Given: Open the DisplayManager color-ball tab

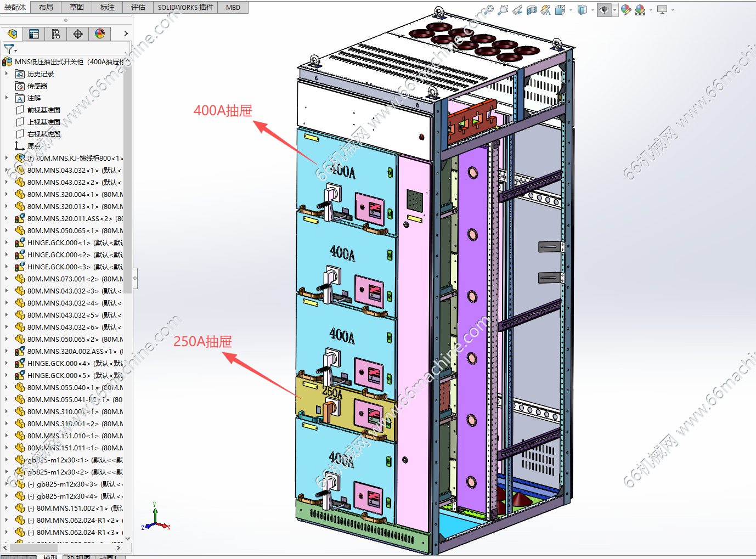Looking at the screenshot, I should (x=100, y=34).
